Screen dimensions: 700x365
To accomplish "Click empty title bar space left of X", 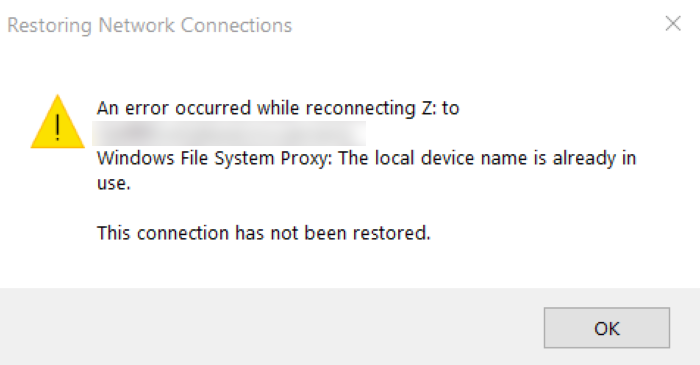I will (473, 25).
